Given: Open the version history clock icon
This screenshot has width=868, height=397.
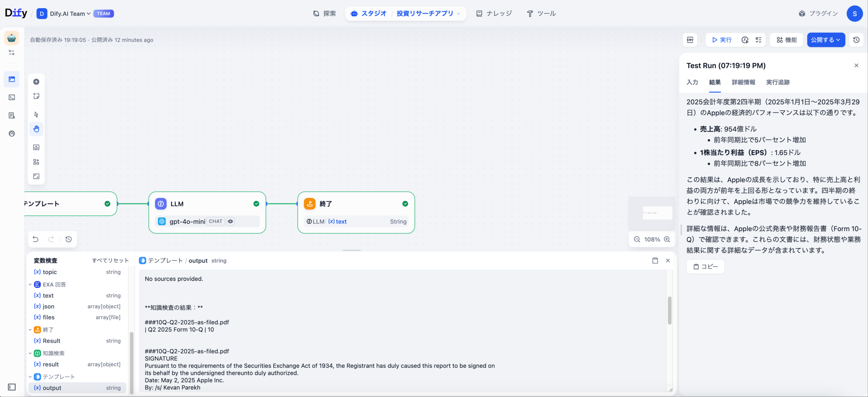Looking at the screenshot, I should 856,40.
